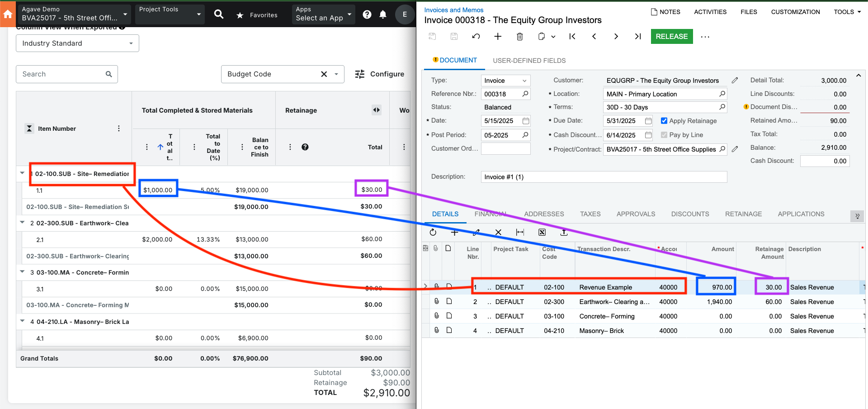The height and width of the screenshot is (409, 868).
Task: Open ACTIVITIES
Action: click(710, 12)
